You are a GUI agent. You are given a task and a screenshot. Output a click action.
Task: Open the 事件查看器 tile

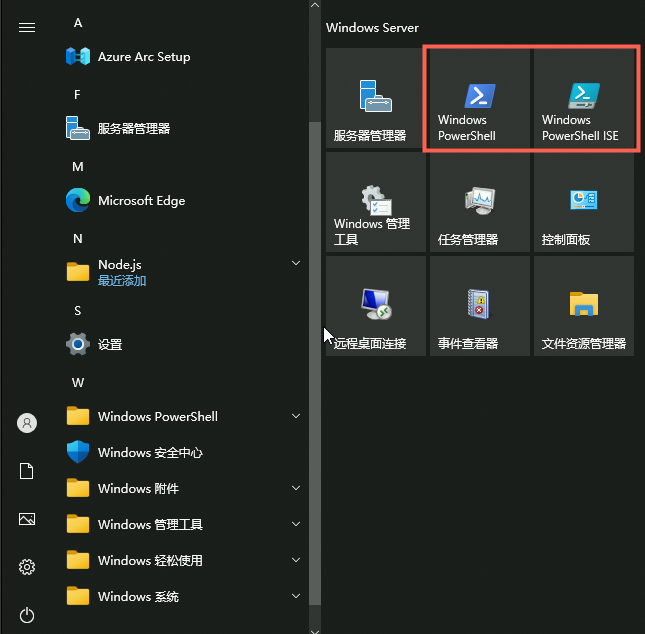(x=480, y=306)
